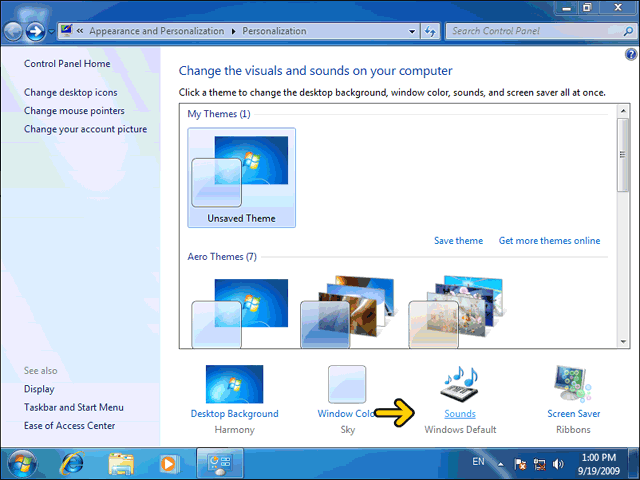This screenshot has height=480, width=640.
Task: Click the Window Color swatch
Action: (x=347, y=384)
